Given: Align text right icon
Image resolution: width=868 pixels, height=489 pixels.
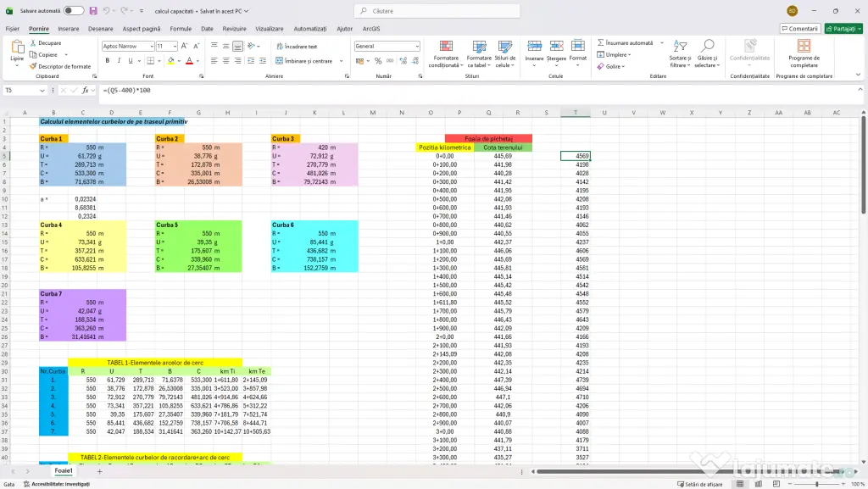Looking at the screenshot, I should tap(237, 61).
